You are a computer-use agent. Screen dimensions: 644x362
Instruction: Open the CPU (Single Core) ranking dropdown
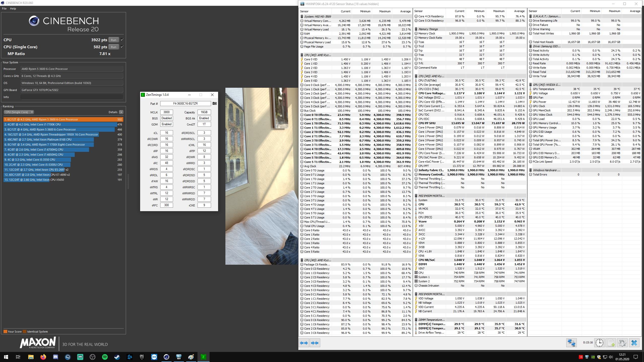tap(19, 112)
